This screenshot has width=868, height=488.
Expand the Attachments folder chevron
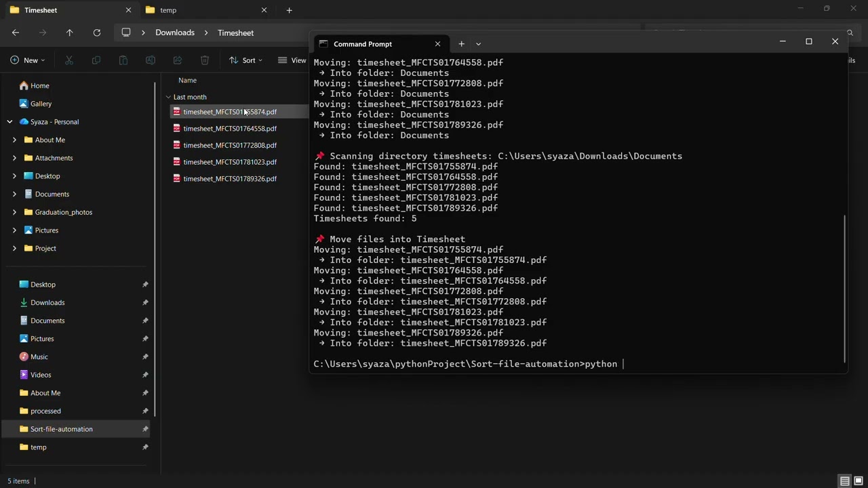click(x=14, y=158)
